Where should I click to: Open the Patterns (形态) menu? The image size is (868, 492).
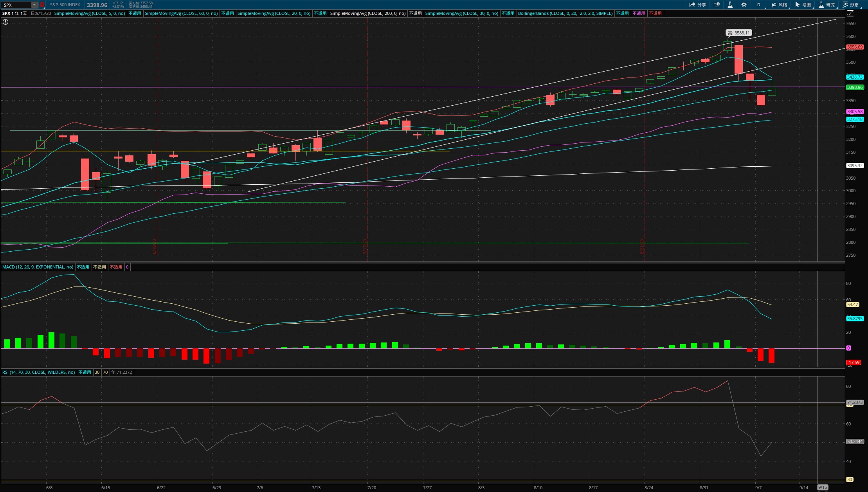[851, 5]
